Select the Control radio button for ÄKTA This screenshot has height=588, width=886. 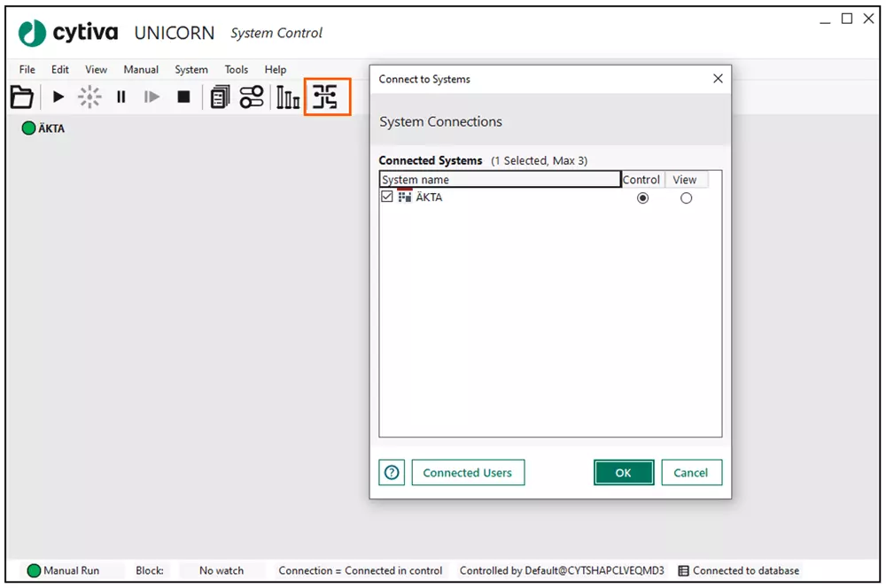coord(641,197)
